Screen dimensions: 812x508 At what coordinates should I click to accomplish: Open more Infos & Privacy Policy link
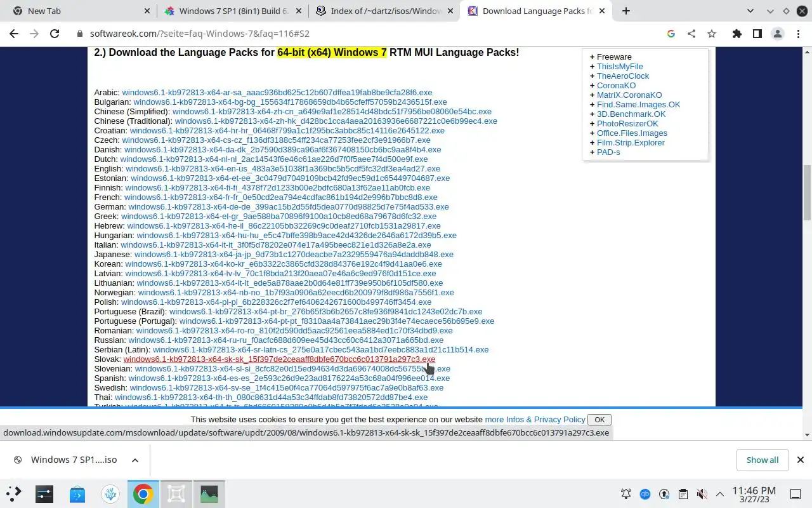(x=535, y=420)
